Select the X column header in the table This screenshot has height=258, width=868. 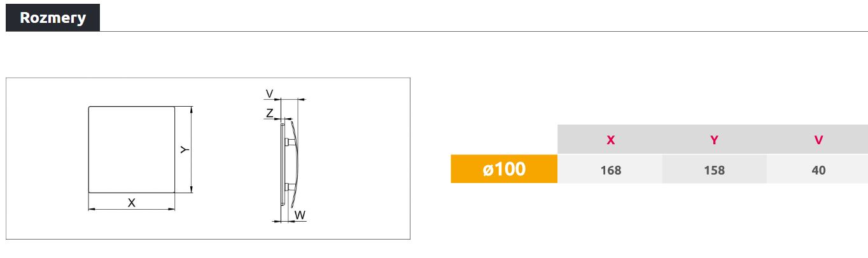610,140
